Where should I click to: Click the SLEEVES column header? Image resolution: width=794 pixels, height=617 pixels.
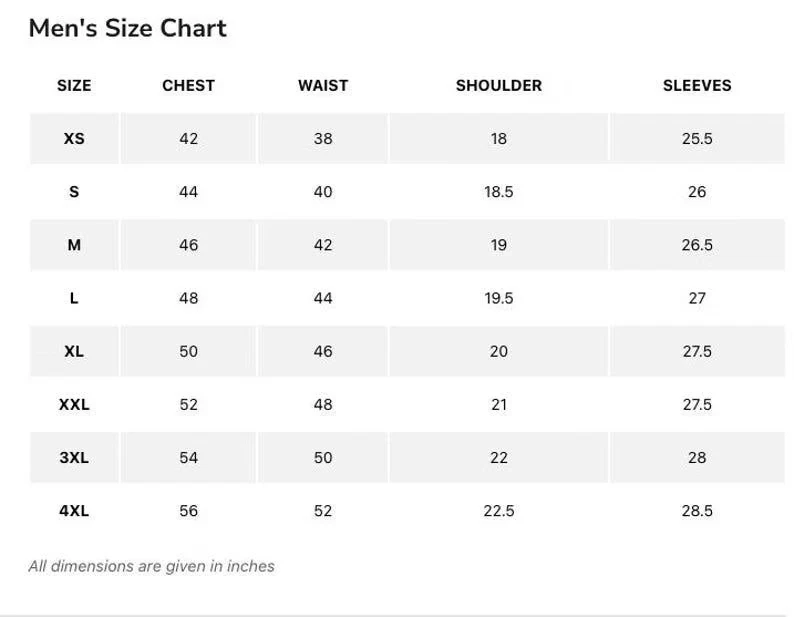click(697, 86)
